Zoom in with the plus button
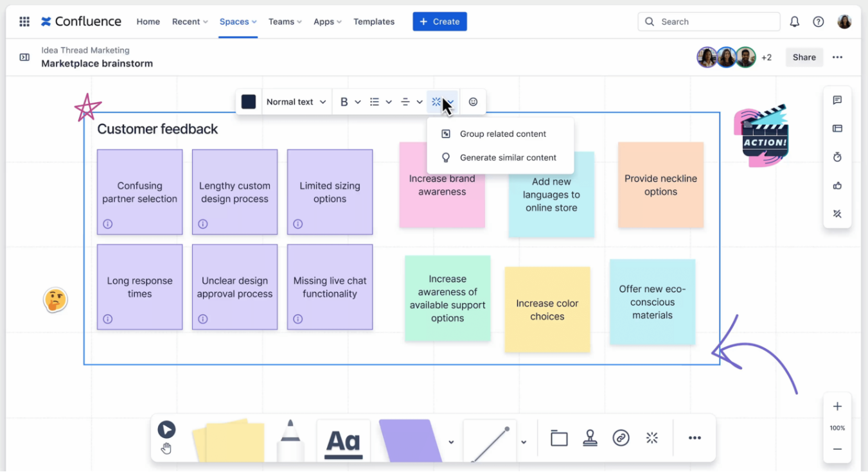The height and width of the screenshot is (472, 868). 837,406
